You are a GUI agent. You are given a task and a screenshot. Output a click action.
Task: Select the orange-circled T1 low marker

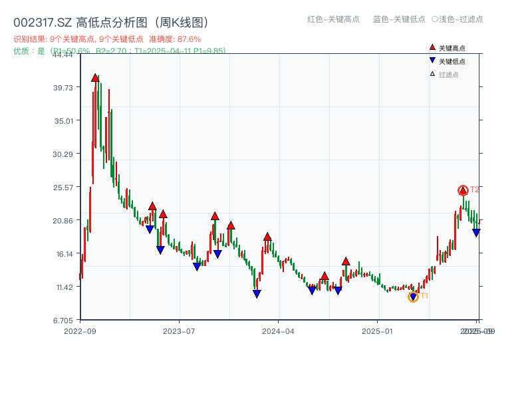point(412,295)
